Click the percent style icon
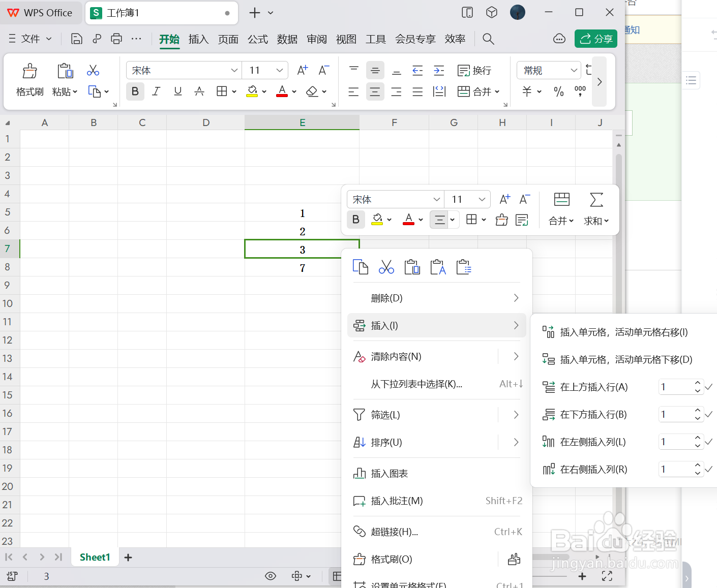 pos(559,91)
